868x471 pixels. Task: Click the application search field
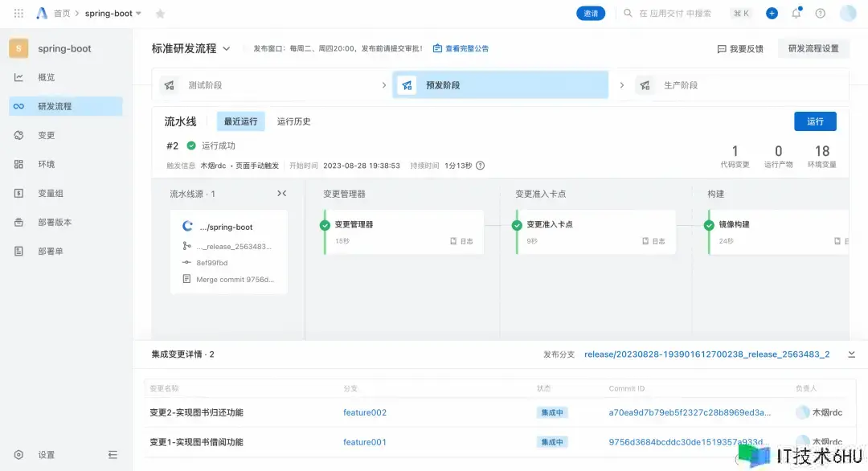click(675, 14)
